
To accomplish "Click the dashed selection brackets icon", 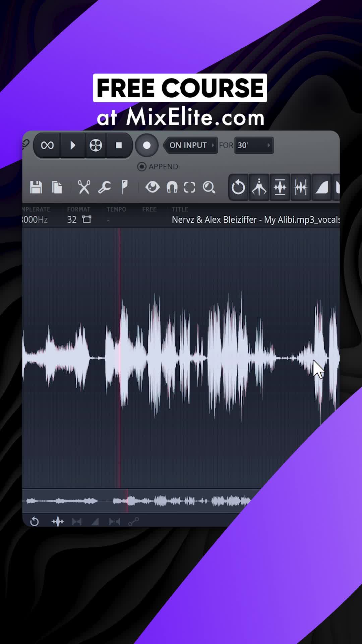I will tap(190, 187).
